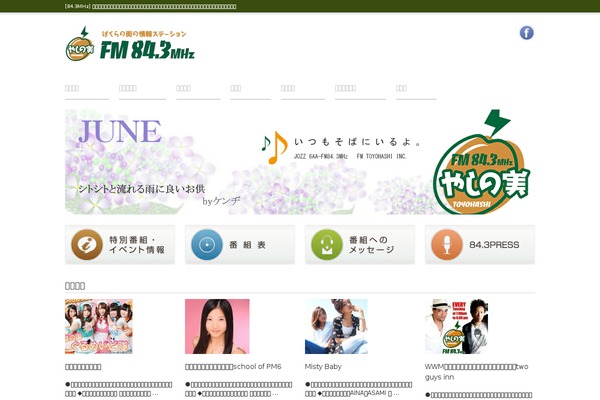Click the green headphones message icon

(327, 245)
